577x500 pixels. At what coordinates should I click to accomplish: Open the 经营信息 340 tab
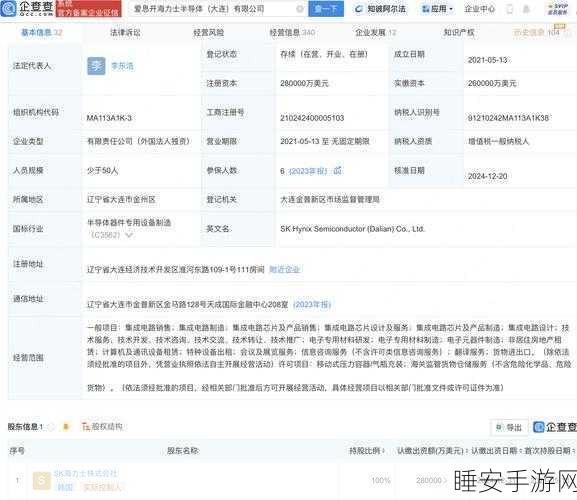click(x=292, y=32)
